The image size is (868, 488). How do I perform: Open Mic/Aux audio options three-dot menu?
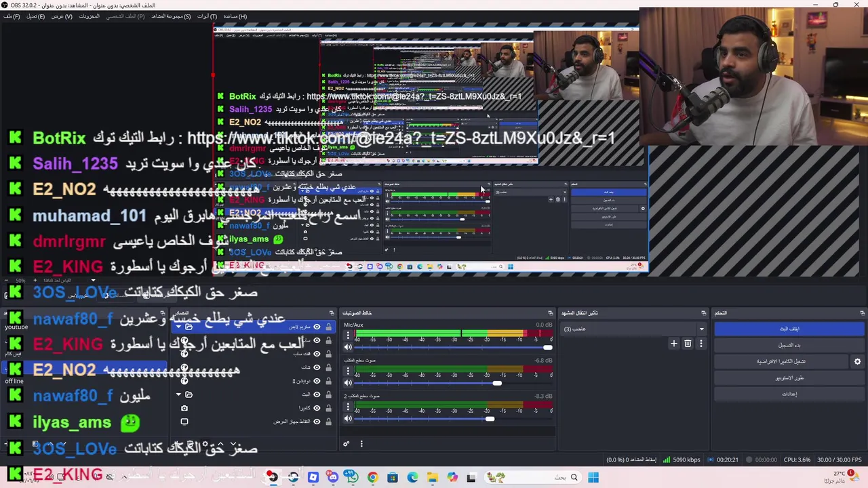(348, 335)
